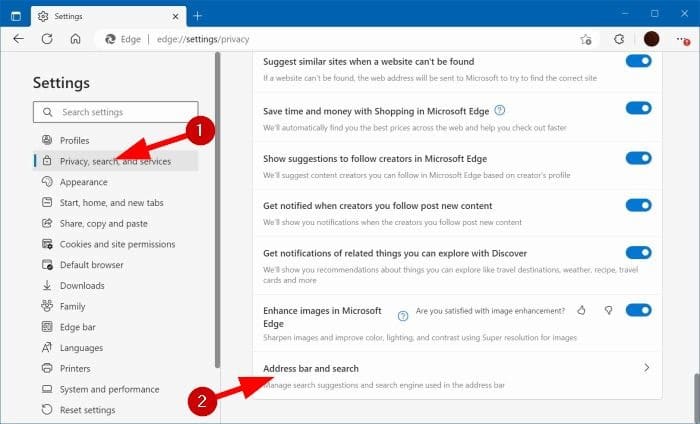Go to the home page icon
The image size is (700, 424).
75,39
